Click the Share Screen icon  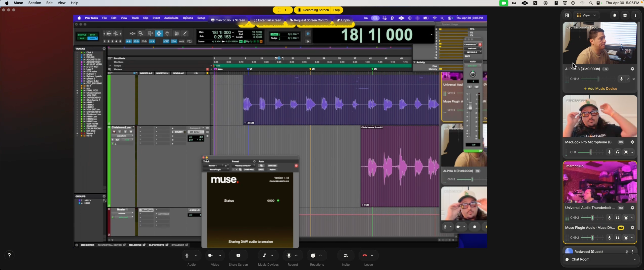tap(238, 255)
